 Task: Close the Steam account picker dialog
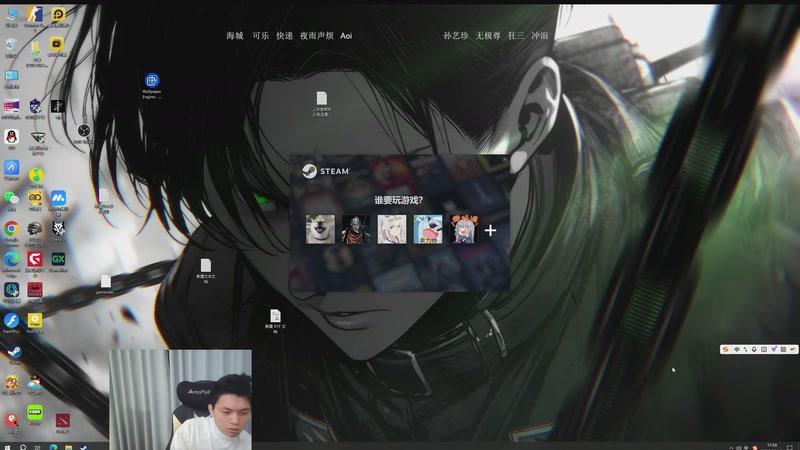[x=504, y=160]
